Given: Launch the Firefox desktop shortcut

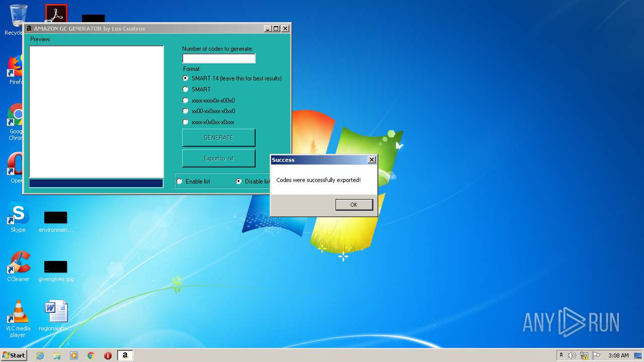Looking at the screenshot, I should click(x=15, y=69).
